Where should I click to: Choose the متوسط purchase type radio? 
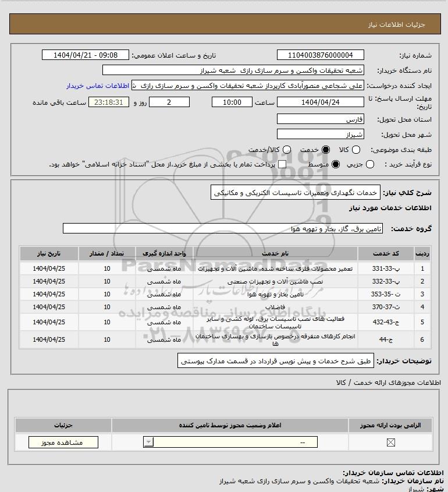click(336, 164)
